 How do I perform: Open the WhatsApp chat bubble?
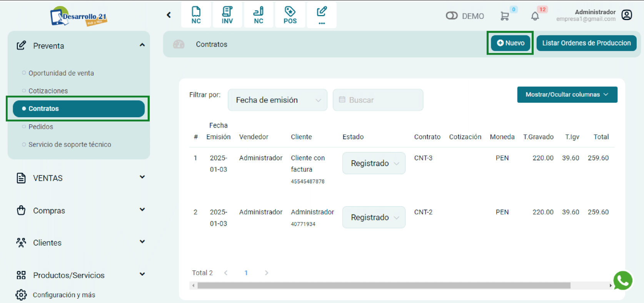coord(622,280)
